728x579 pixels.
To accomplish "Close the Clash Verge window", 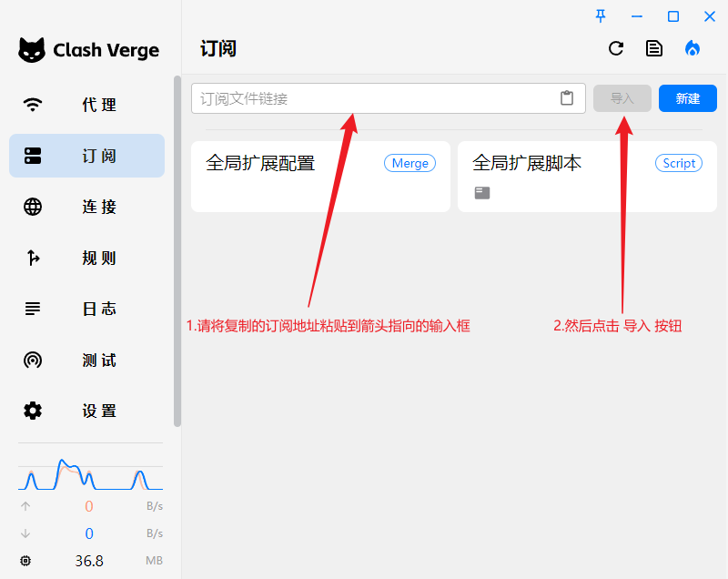I will [x=710, y=16].
